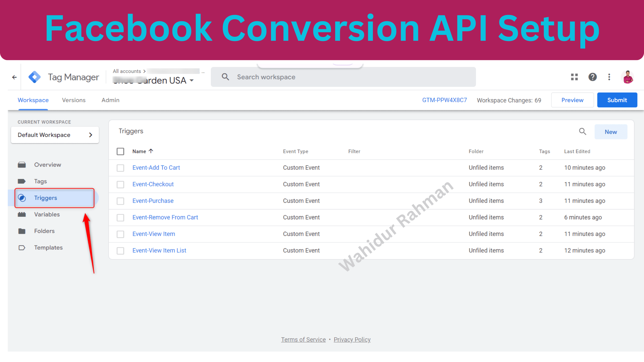Open the Privacy Policy link
Viewport: 644px width, 362px height.
click(352, 339)
